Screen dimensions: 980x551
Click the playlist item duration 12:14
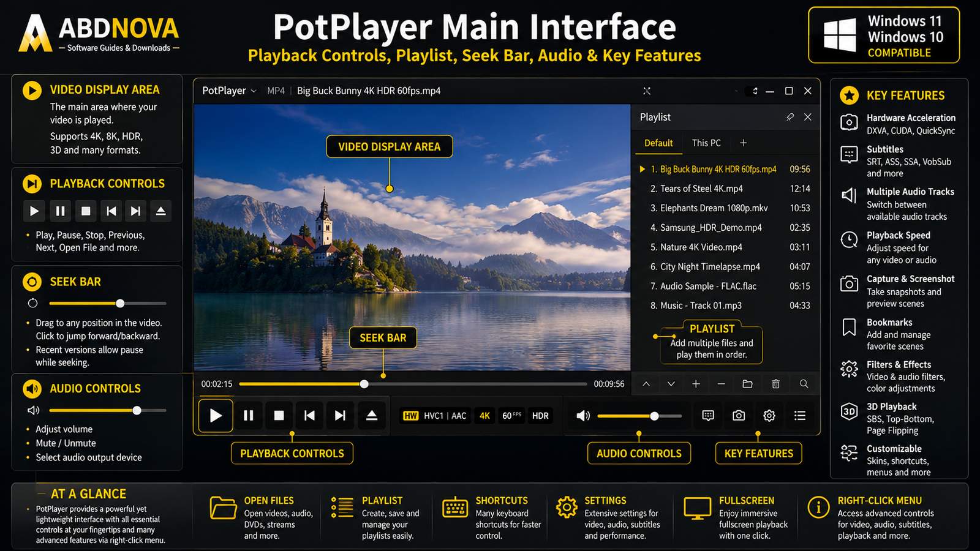pyautogui.click(x=800, y=189)
